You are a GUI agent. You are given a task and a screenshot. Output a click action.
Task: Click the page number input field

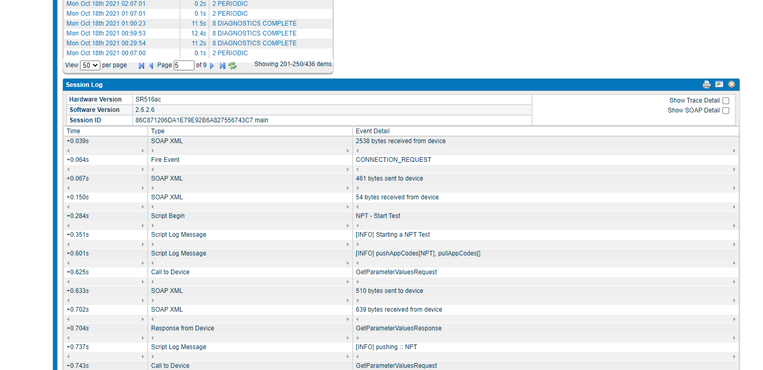point(184,65)
